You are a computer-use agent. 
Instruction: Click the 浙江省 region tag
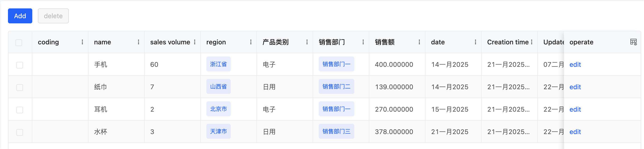[x=218, y=64]
